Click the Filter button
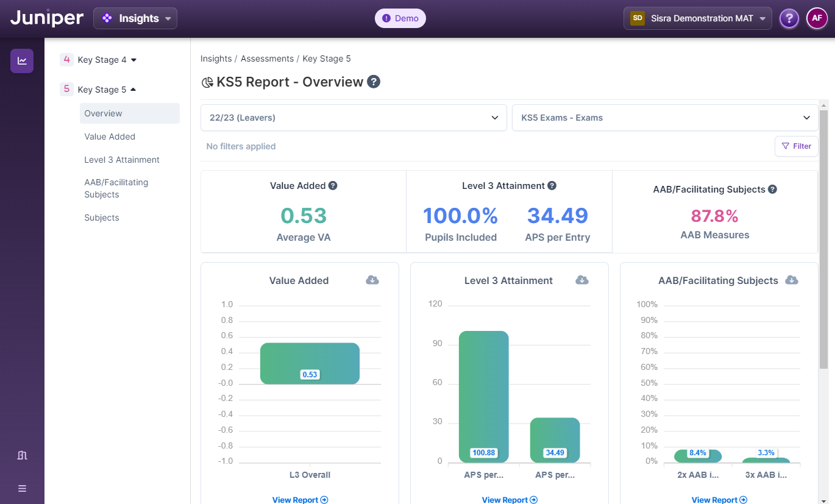The height and width of the screenshot is (504, 835). (x=796, y=146)
